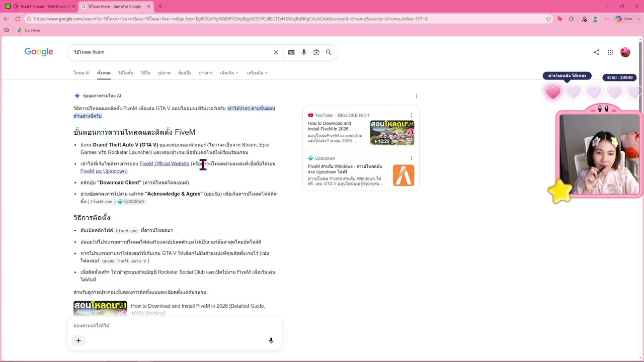Follow the FiveM บน Uptodown link
The width and height of the screenshot is (644, 362).
(103, 171)
